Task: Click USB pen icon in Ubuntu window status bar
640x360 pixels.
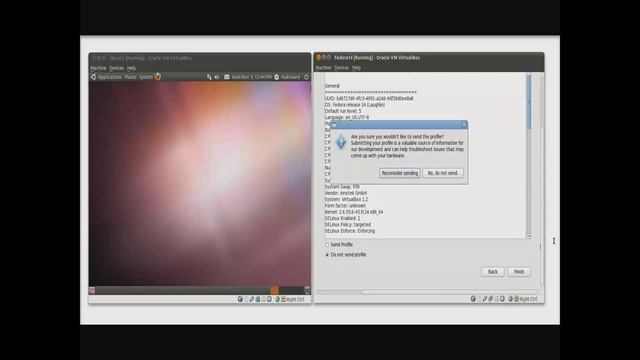Action: coord(252,299)
